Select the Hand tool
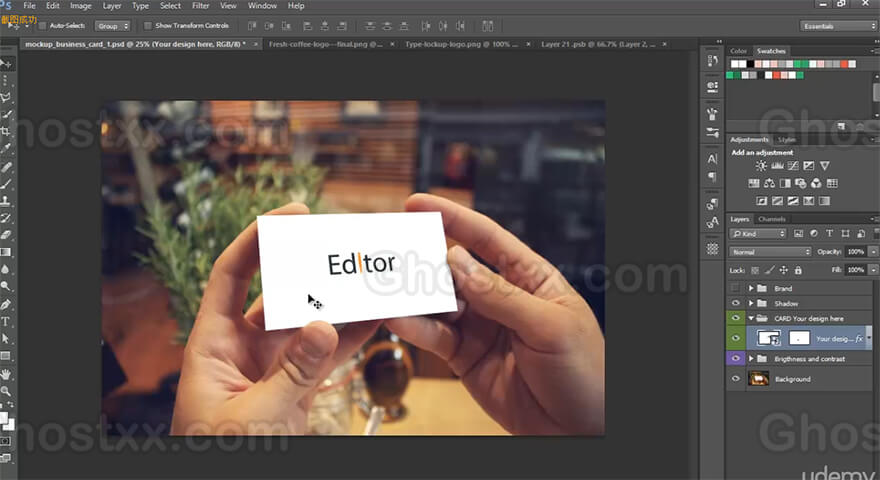 (x=6, y=373)
